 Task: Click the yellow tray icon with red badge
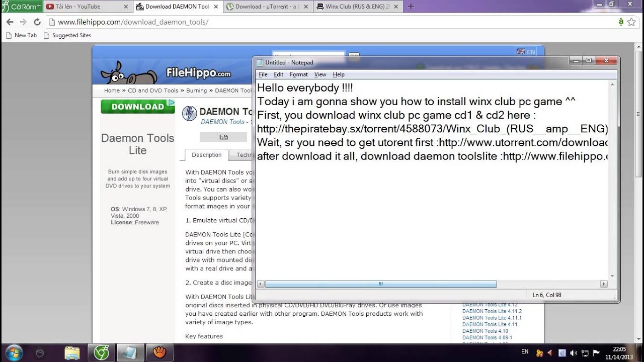pyautogui.click(x=540, y=353)
